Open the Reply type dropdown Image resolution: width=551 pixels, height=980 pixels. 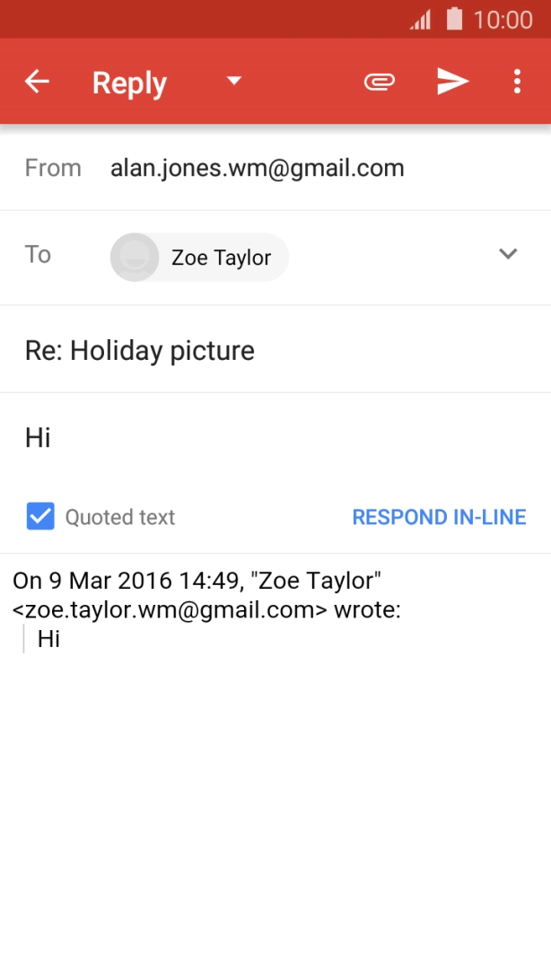click(x=232, y=81)
